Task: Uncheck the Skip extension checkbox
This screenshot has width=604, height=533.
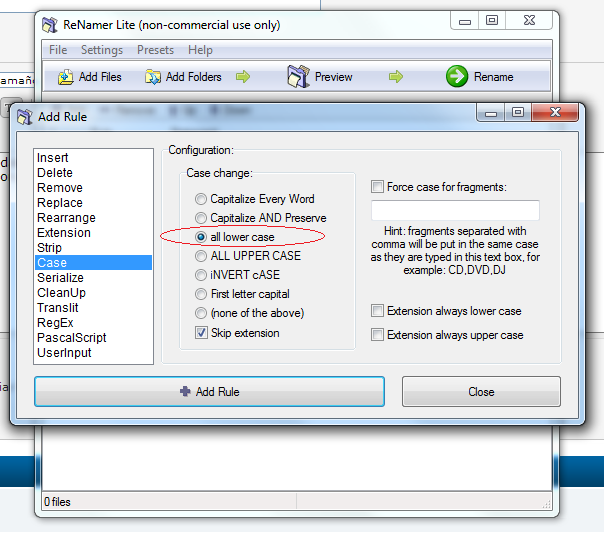Action: point(202,333)
